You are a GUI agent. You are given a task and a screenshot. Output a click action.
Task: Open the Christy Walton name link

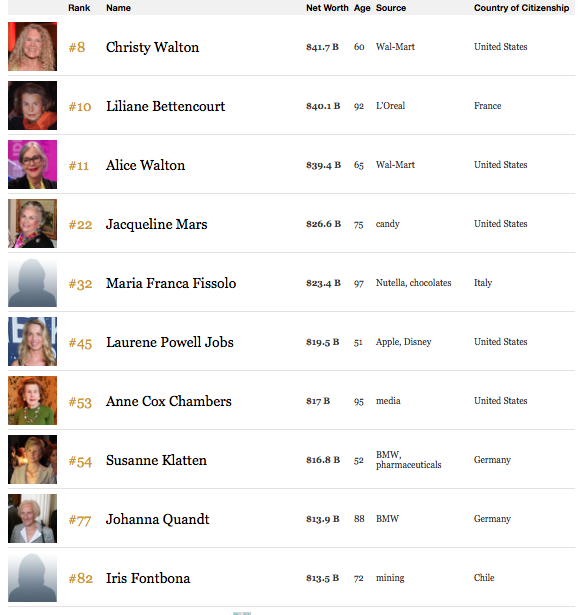click(152, 47)
